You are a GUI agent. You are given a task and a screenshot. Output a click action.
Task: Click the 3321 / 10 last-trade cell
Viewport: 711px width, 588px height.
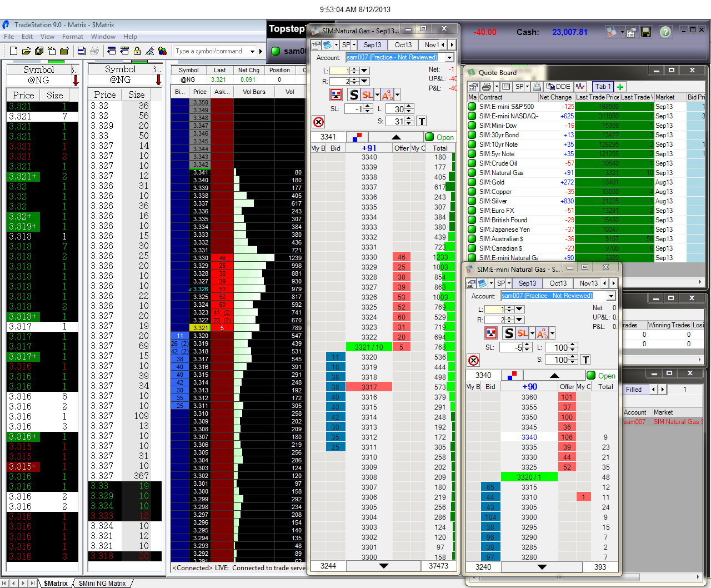369,347
